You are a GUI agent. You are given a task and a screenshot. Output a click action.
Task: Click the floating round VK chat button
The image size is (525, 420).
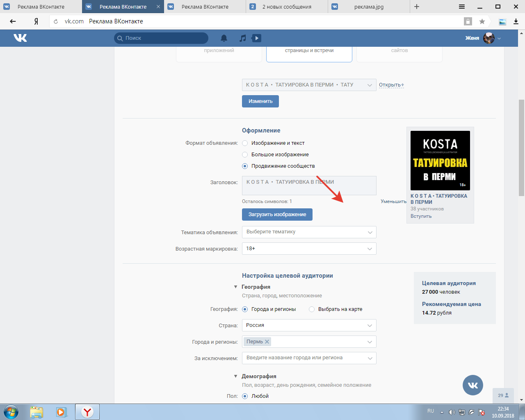click(x=473, y=385)
